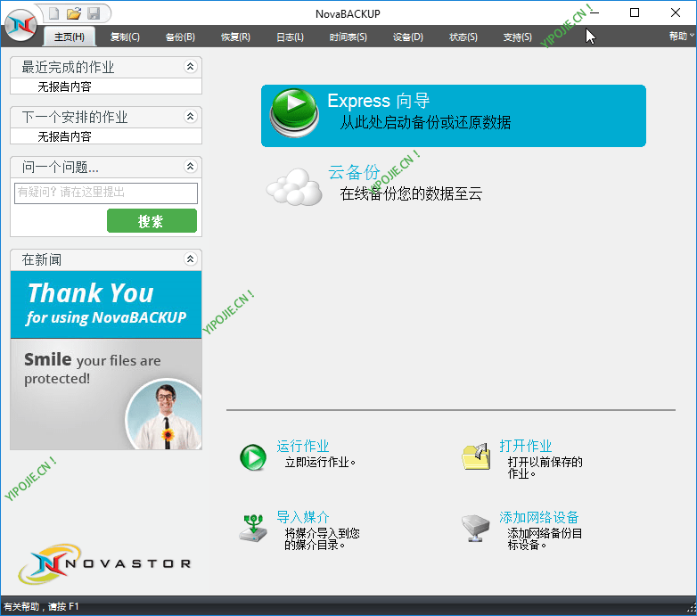Collapse the 在新闻 news panel
Screen dimensions: 697x616
click(x=190, y=259)
